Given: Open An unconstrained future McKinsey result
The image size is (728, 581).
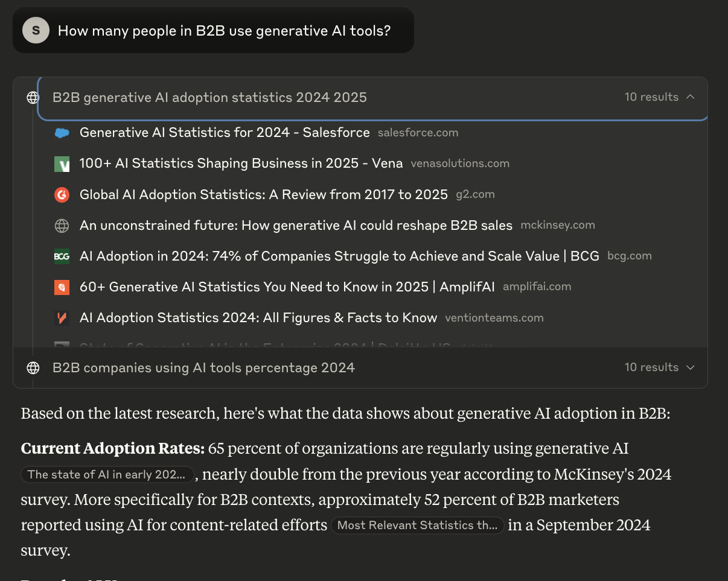Looking at the screenshot, I should (x=296, y=226).
